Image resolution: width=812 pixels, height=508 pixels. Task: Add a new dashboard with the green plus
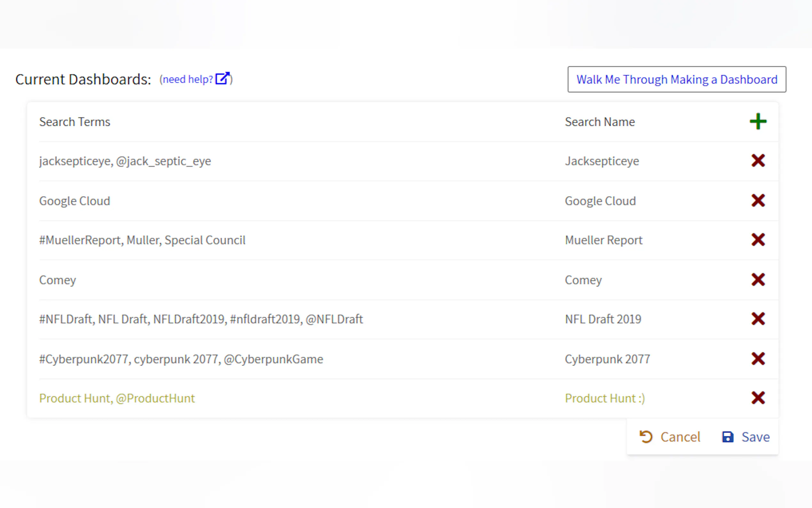pos(758,121)
